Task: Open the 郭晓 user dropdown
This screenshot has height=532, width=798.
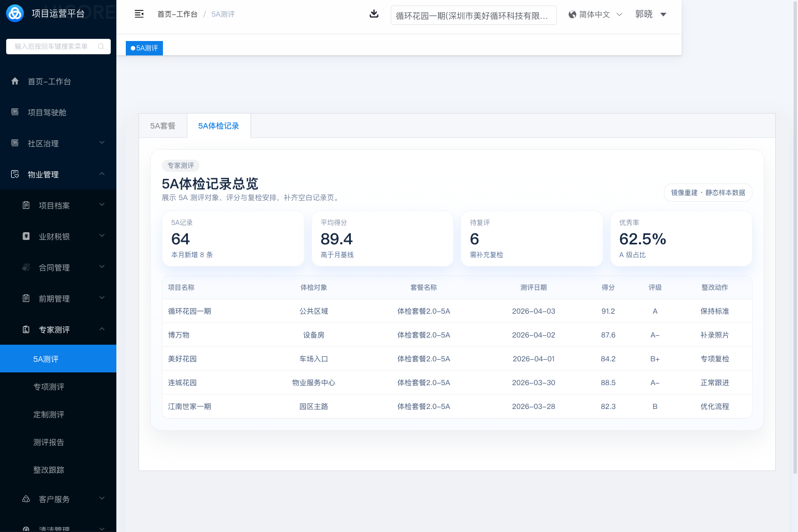Action: (651, 14)
